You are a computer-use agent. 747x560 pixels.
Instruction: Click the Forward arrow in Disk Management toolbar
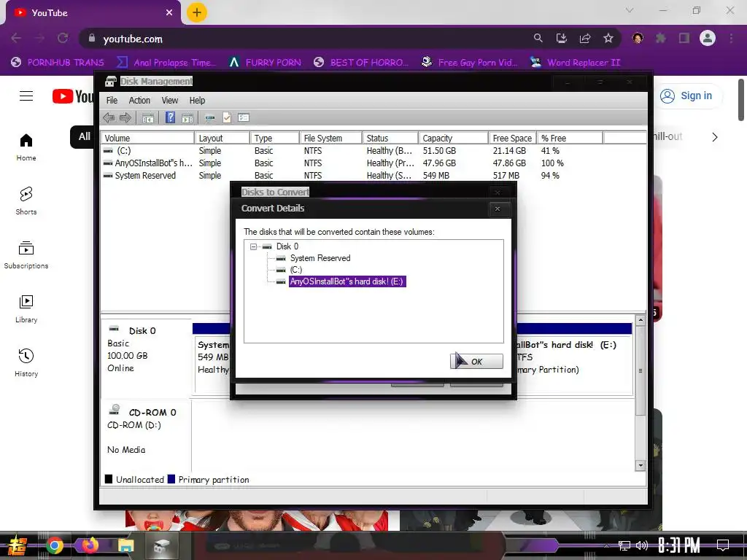125,117
